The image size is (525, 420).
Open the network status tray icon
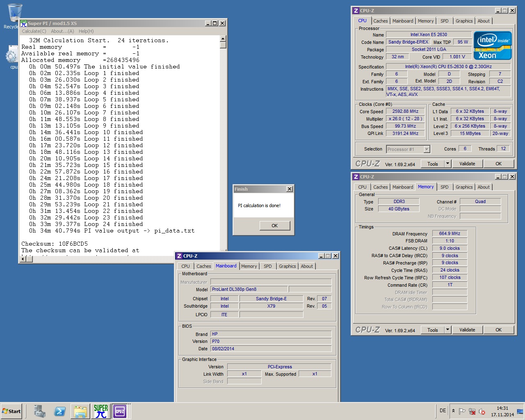[x=472, y=411]
